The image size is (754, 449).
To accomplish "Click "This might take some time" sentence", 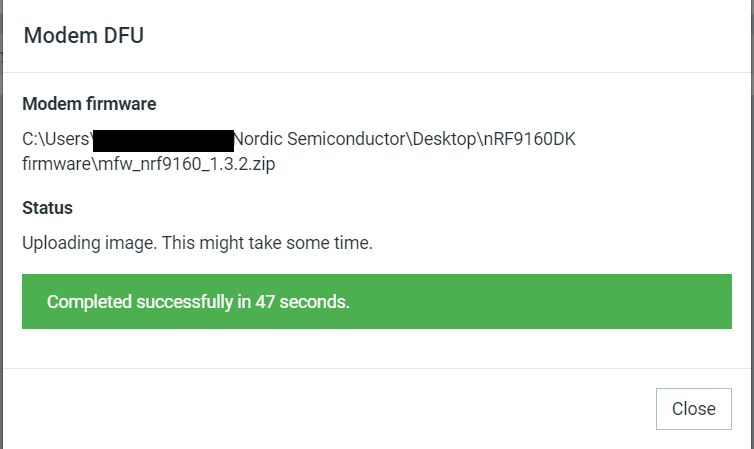I will click(267, 243).
